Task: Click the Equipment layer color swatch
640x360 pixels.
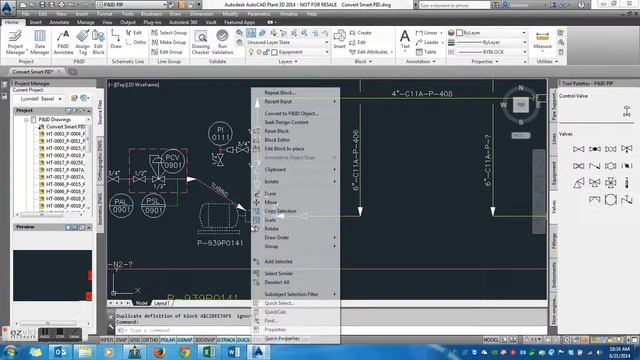Action: coord(275,52)
